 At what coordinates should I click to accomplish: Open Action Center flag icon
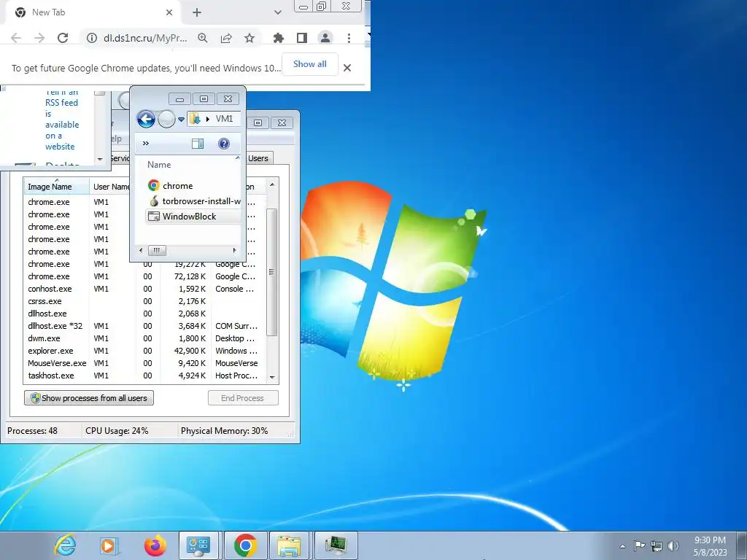tap(639, 545)
